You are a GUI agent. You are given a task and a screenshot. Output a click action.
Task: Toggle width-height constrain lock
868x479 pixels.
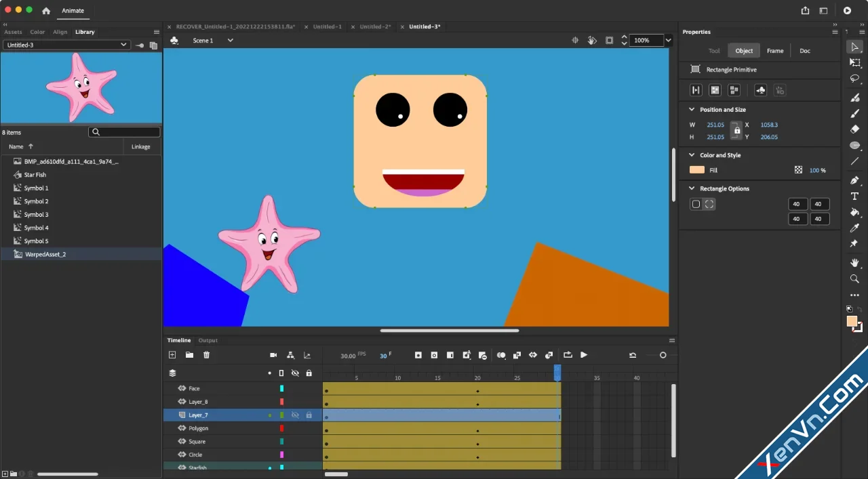(x=737, y=130)
